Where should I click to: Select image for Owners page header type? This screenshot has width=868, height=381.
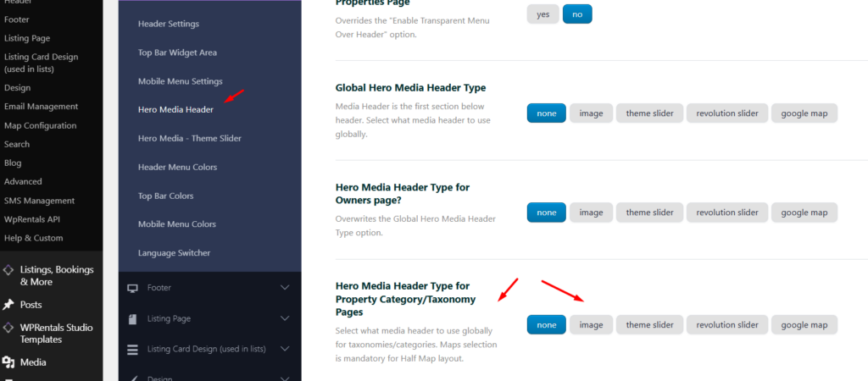click(591, 213)
